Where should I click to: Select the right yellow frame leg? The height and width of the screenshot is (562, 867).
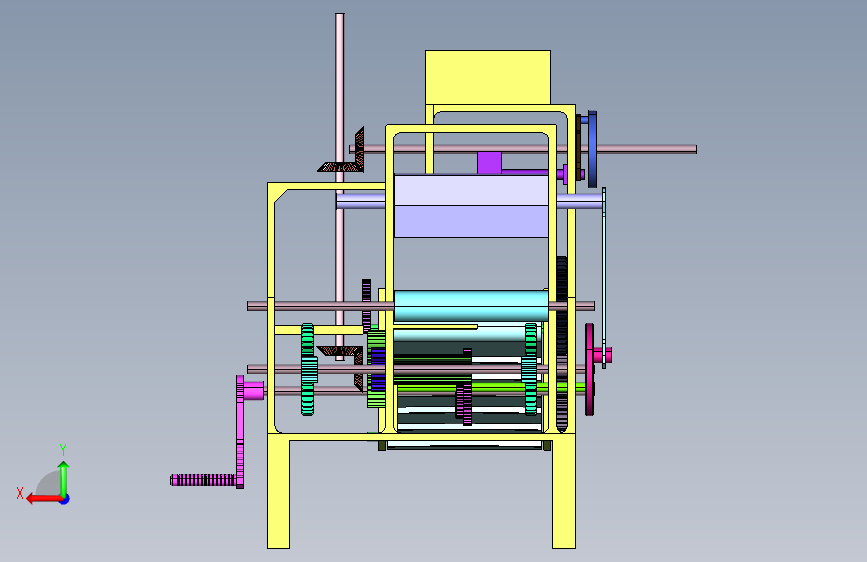564,491
